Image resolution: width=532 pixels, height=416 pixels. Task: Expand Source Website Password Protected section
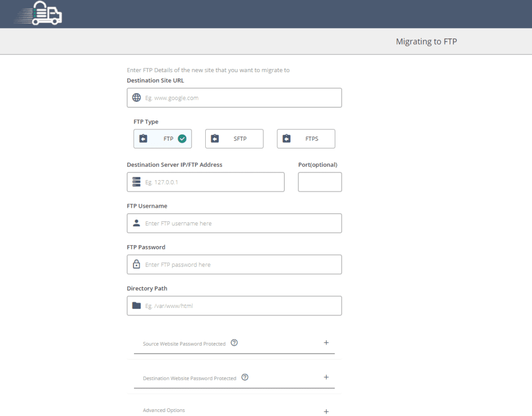pyautogui.click(x=326, y=343)
